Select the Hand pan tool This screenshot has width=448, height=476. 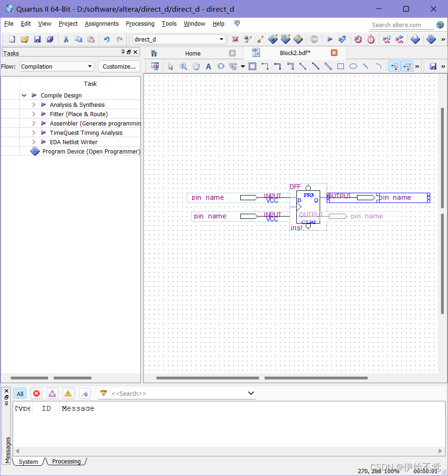[x=196, y=66]
